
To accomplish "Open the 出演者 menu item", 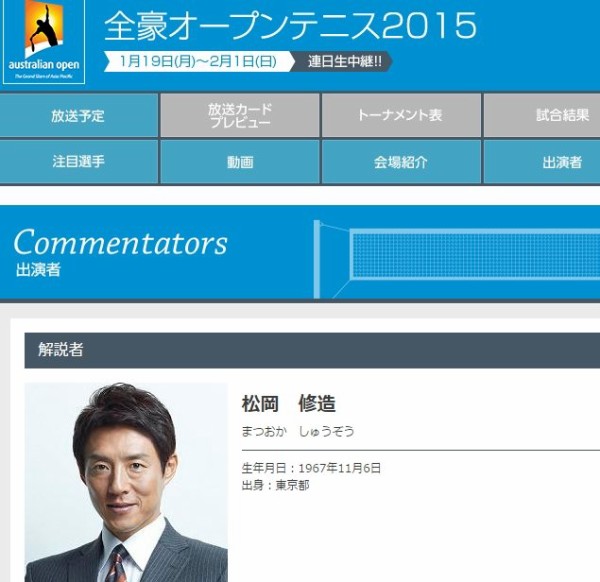I will point(542,161).
